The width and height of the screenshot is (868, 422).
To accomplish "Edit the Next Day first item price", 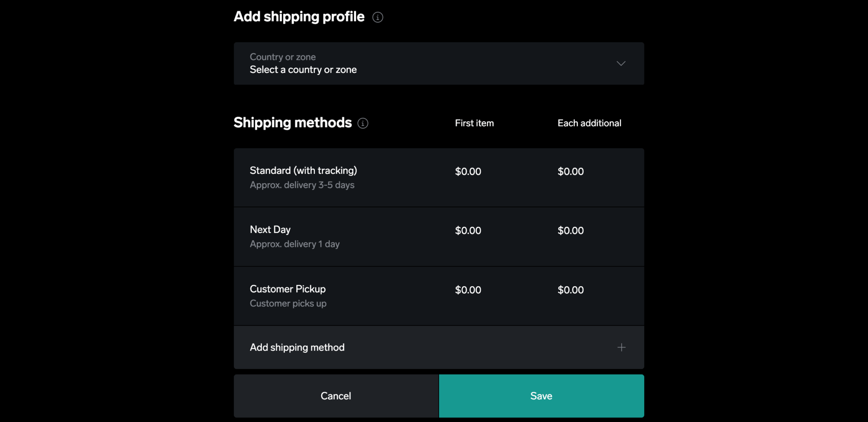I will click(x=468, y=230).
